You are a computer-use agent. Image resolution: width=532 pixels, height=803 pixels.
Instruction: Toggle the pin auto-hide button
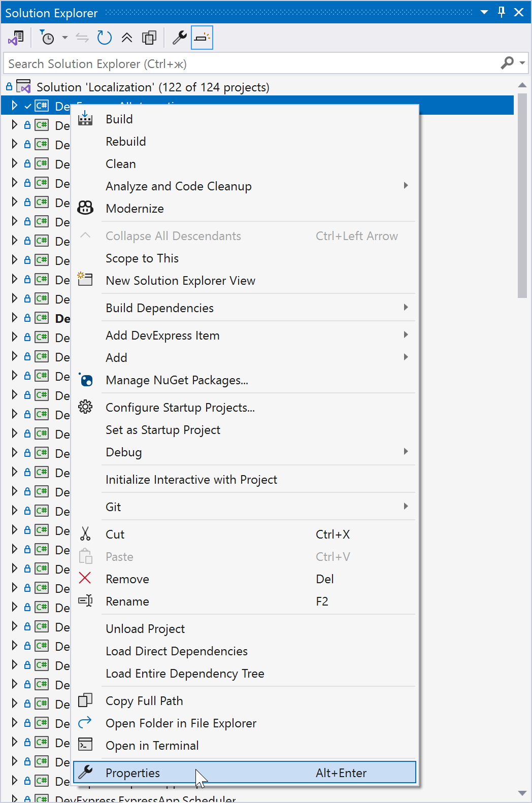502,12
